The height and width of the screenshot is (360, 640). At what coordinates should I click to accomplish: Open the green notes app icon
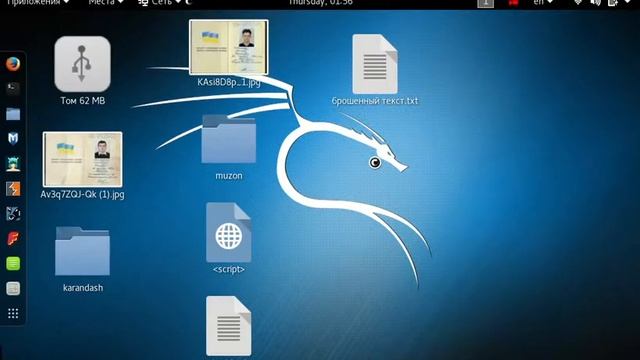coord(13,264)
